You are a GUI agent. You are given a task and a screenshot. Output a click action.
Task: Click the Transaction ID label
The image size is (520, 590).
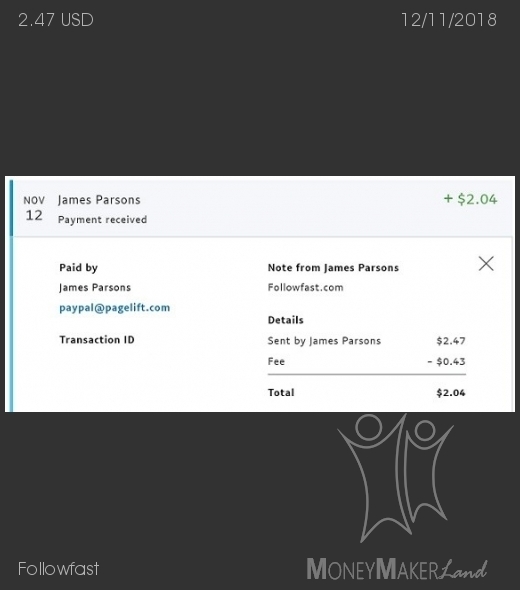pos(97,340)
